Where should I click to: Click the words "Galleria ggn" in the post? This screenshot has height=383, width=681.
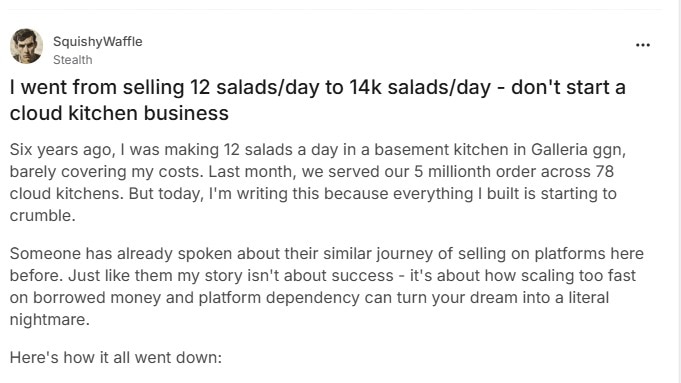tap(577, 150)
